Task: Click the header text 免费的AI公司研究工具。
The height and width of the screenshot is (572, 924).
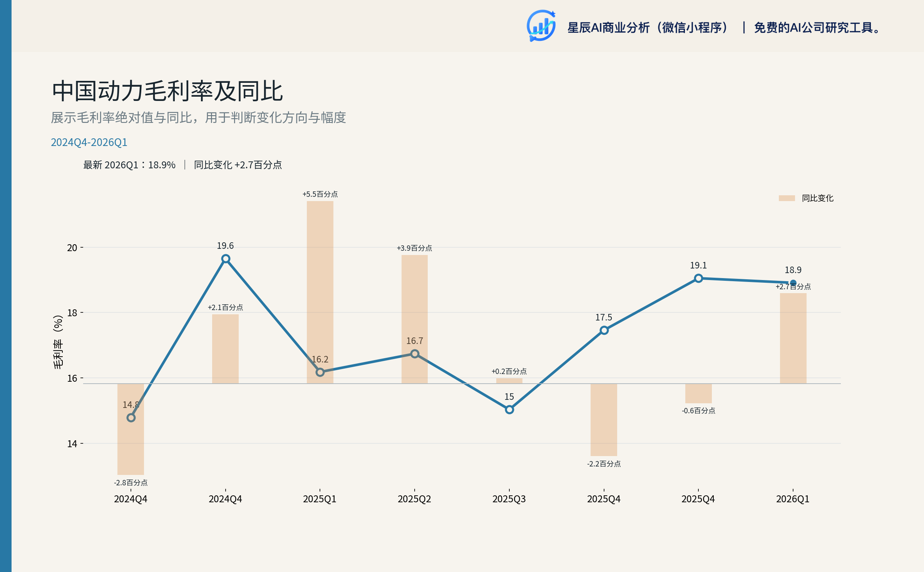Action: (817, 28)
